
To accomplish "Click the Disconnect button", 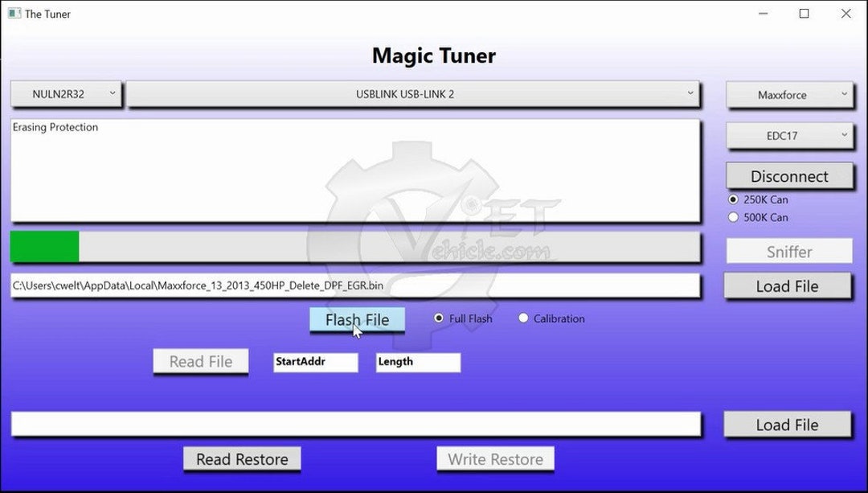I will coord(789,176).
